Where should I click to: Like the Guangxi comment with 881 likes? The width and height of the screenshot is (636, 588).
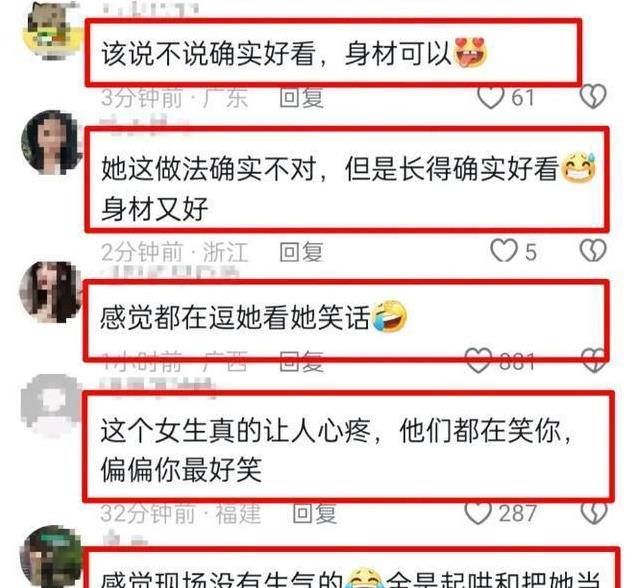pos(479,361)
